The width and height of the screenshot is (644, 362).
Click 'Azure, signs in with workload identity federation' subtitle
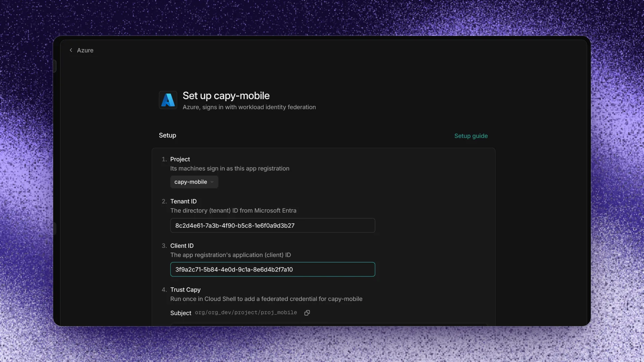pos(249,107)
